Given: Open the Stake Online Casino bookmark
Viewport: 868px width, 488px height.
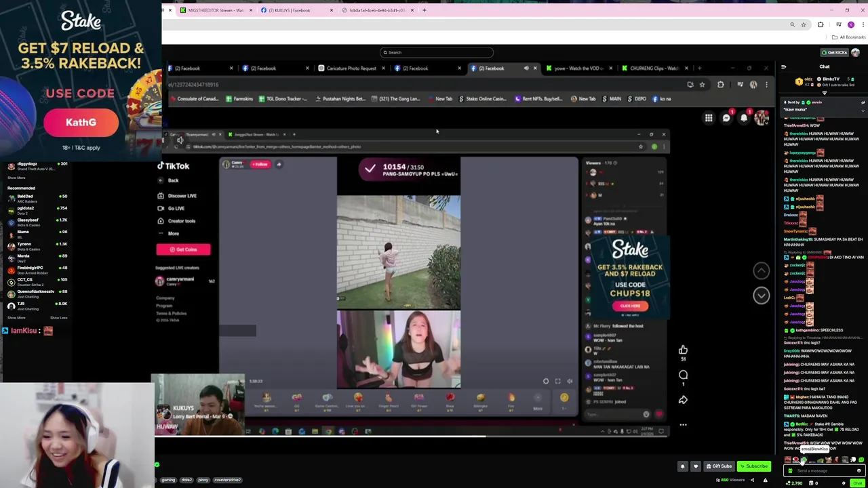Looking at the screenshot, I should pyautogui.click(x=483, y=99).
